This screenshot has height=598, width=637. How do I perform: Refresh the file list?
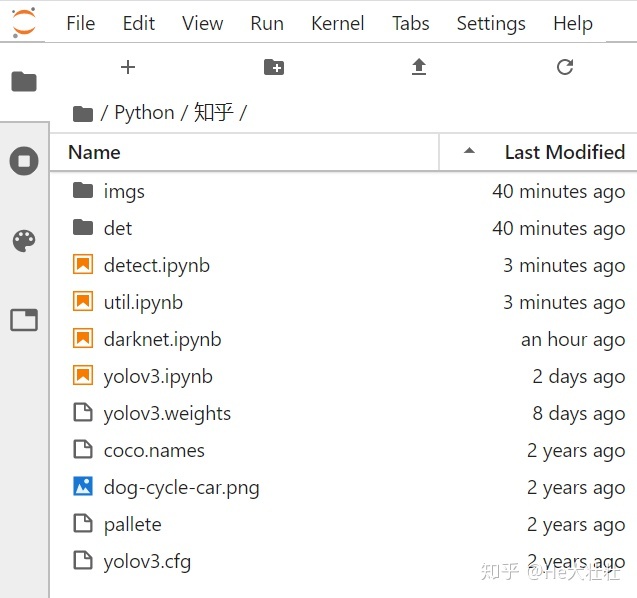pos(565,67)
